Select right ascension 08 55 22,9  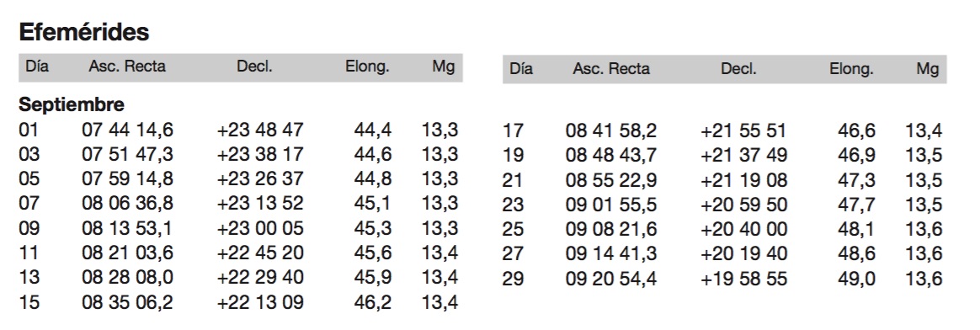coord(611,181)
